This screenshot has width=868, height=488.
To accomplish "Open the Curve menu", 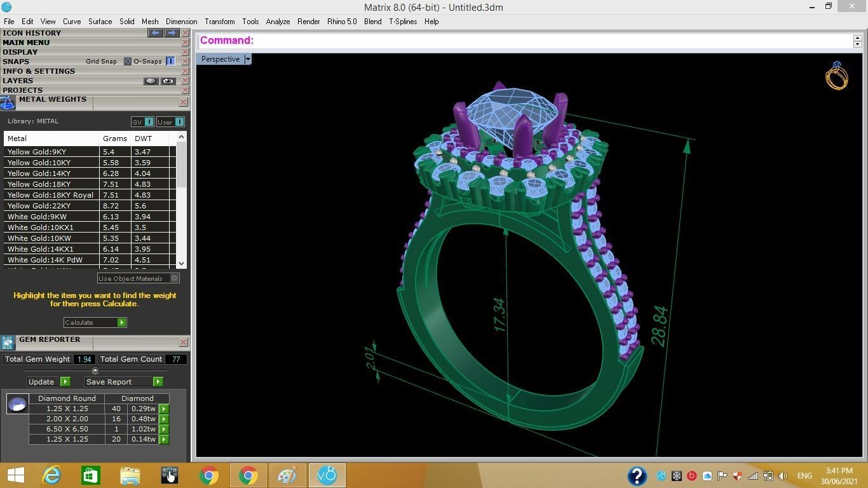I will pos(72,22).
